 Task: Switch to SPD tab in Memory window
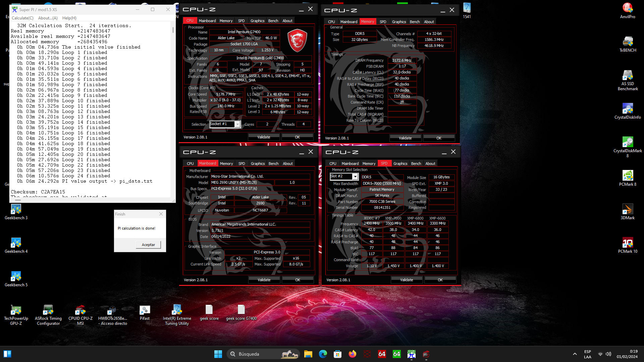point(383,22)
